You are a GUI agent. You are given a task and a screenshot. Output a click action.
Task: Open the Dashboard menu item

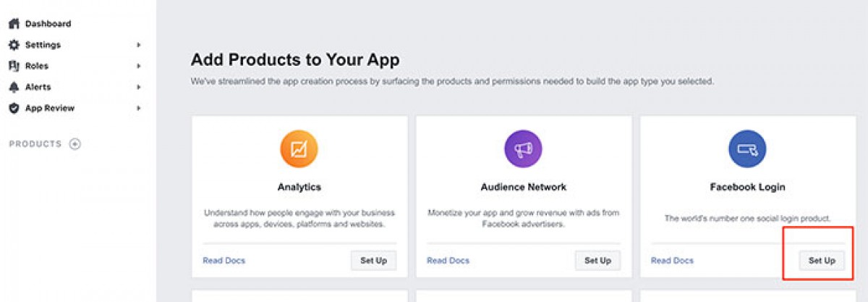[48, 24]
